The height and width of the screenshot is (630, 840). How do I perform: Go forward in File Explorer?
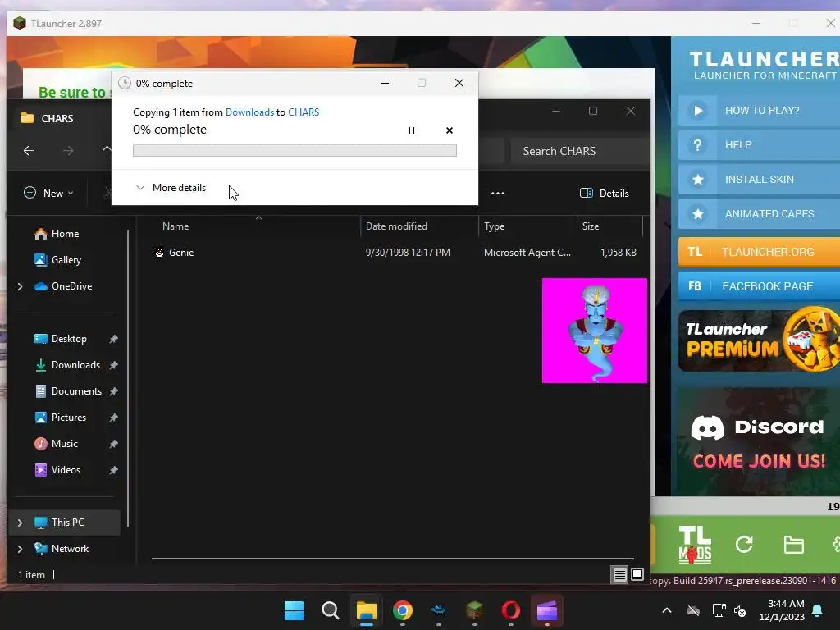click(x=68, y=151)
